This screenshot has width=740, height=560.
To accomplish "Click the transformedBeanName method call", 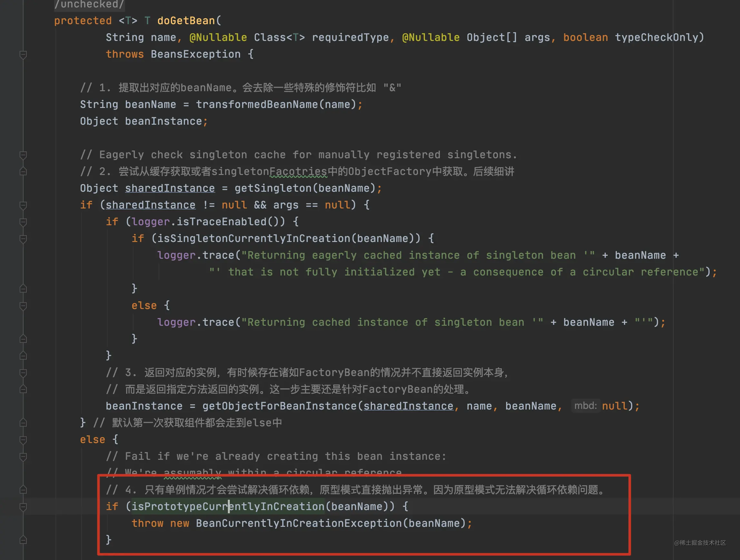I will (x=257, y=104).
